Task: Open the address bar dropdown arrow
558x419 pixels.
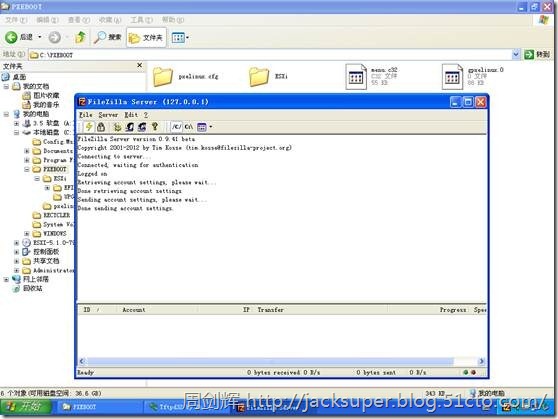Action: [x=516, y=54]
